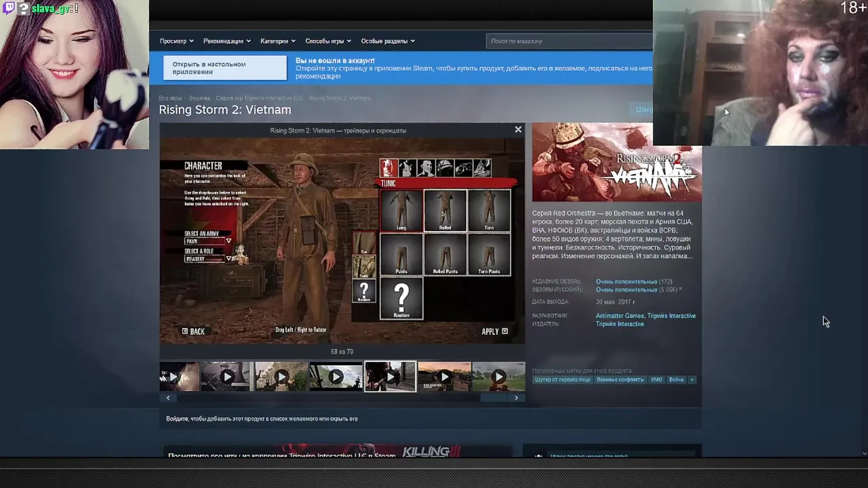868x488 pixels.
Task: Select the Военные конфликты tag
Action: [x=620, y=380]
